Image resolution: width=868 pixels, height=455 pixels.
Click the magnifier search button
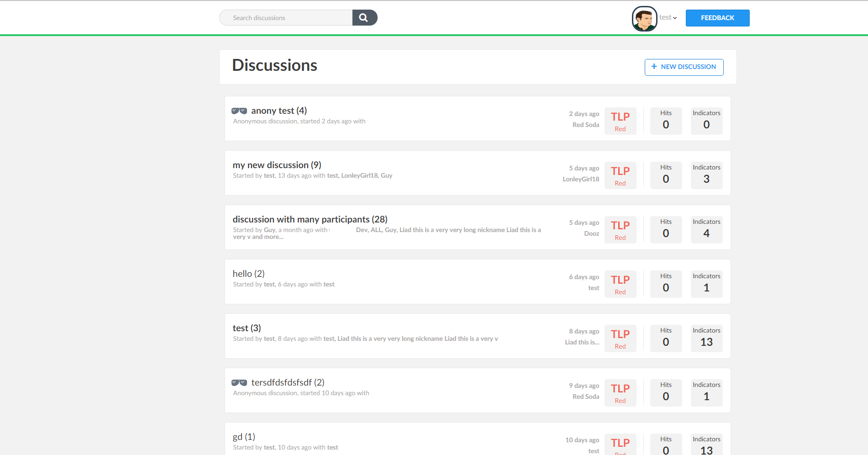364,18
